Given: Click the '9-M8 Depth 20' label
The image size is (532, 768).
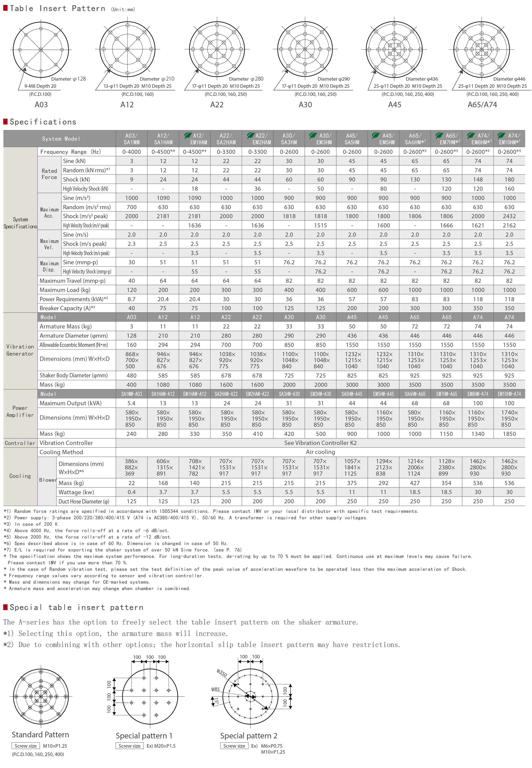Looking at the screenshot, I should (x=40, y=86).
